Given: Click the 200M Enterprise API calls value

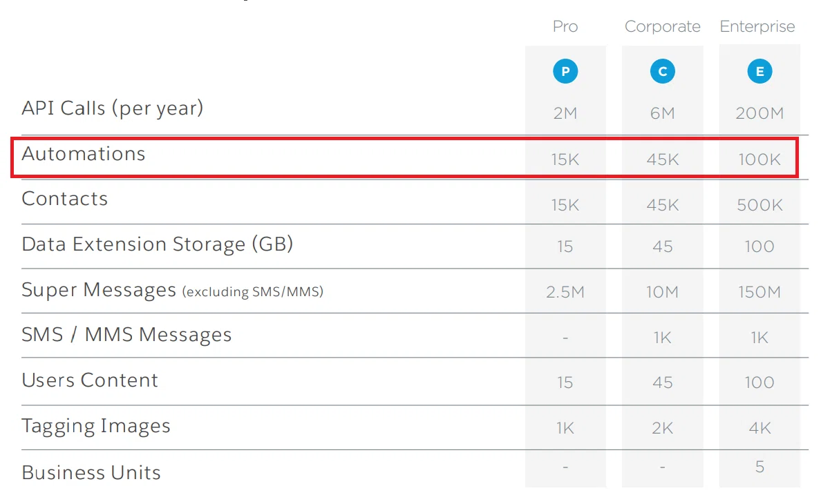Looking at the screenshot, I should [759, 113].
